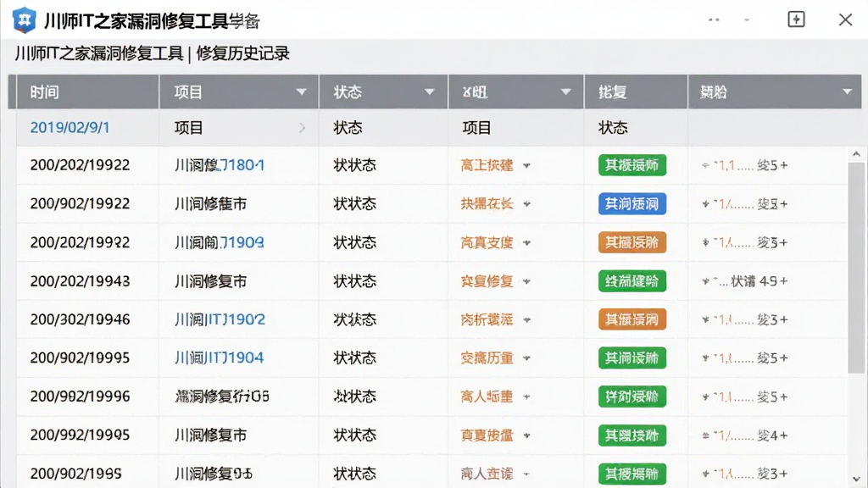
Task: Click the blue shield app logo
Action: [24, 20]
